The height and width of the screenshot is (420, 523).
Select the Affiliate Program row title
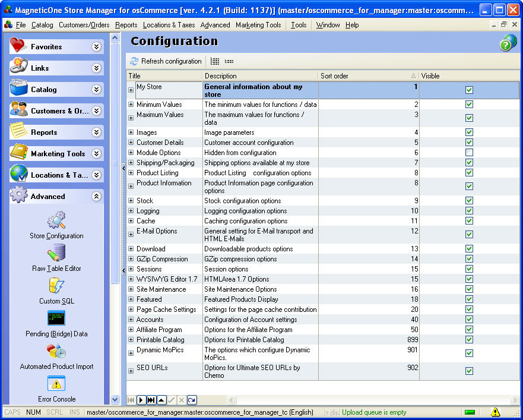(159, 330)
